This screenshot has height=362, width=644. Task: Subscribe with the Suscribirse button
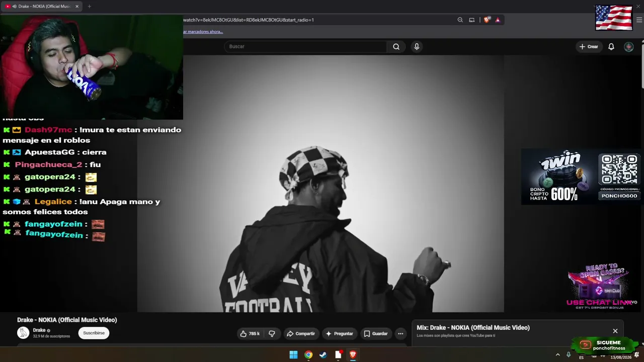[x=94, y=333]
